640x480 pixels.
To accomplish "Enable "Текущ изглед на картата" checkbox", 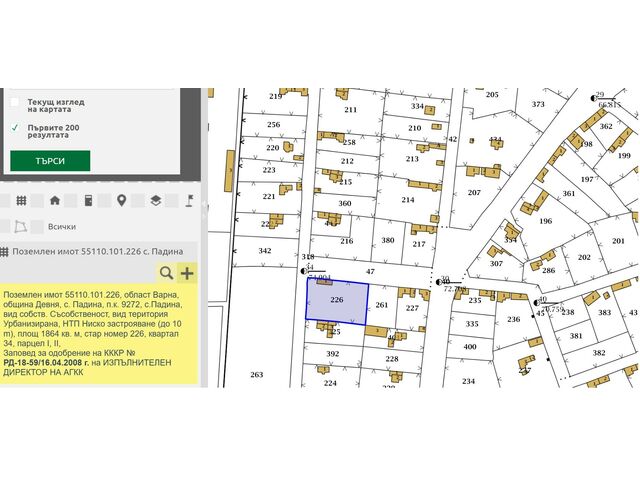I will [14, 102].
